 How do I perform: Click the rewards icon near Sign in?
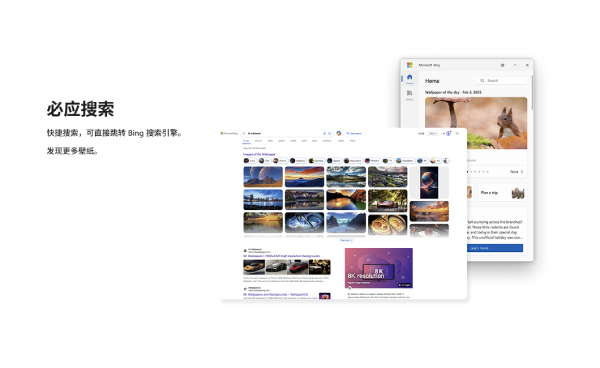448,134
